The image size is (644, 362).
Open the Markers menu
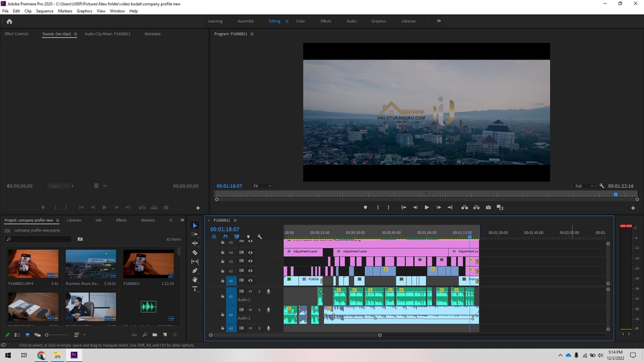click(x=65, y=11)
